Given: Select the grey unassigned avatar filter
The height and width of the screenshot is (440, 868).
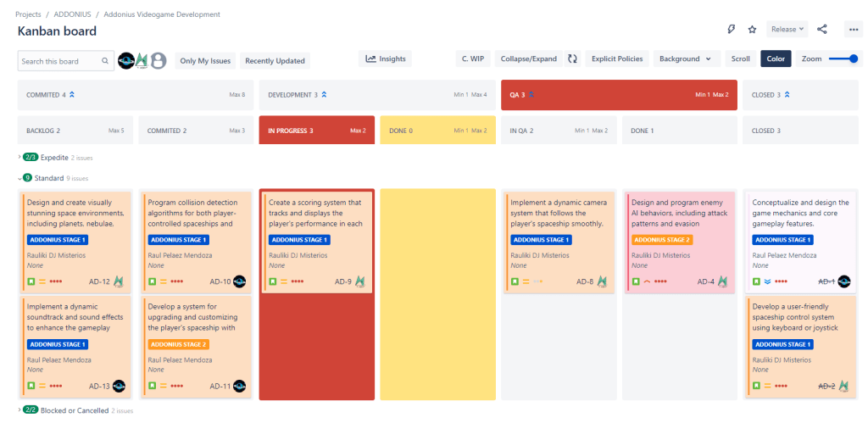Looking at the screenshot, I should 159,60.
